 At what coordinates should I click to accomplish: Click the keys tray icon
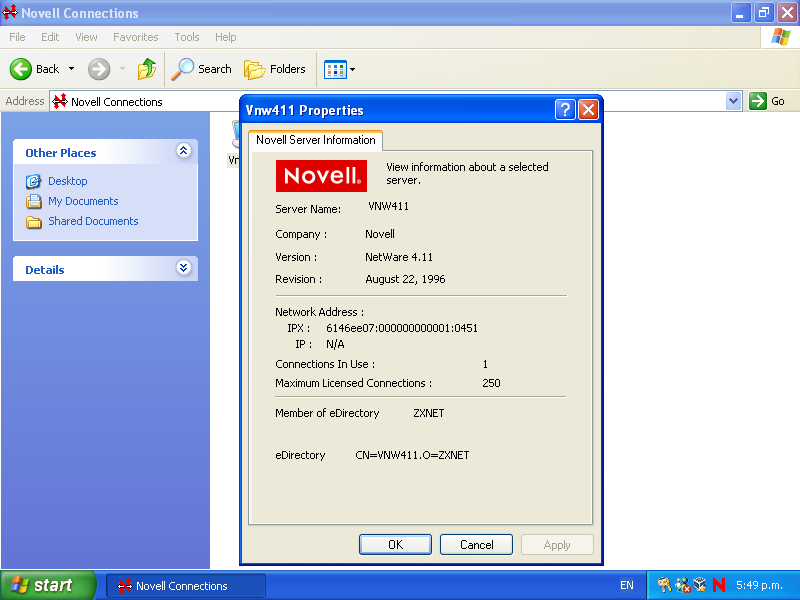pos(664,585)
